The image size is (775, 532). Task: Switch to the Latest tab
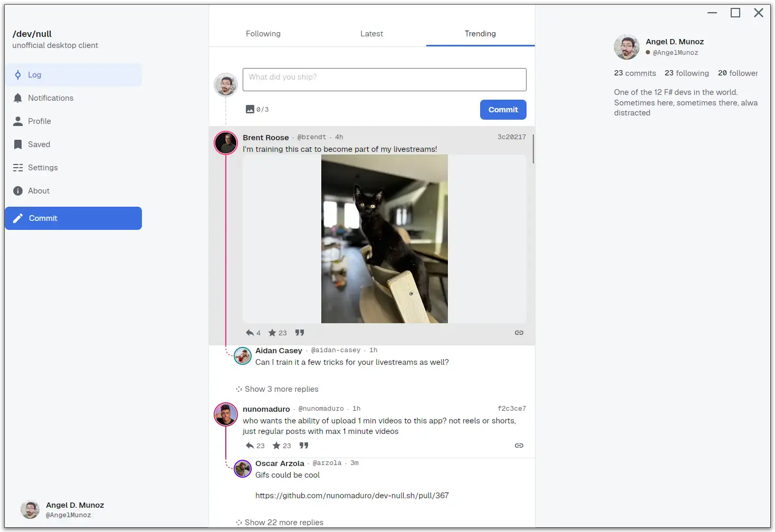372,34
